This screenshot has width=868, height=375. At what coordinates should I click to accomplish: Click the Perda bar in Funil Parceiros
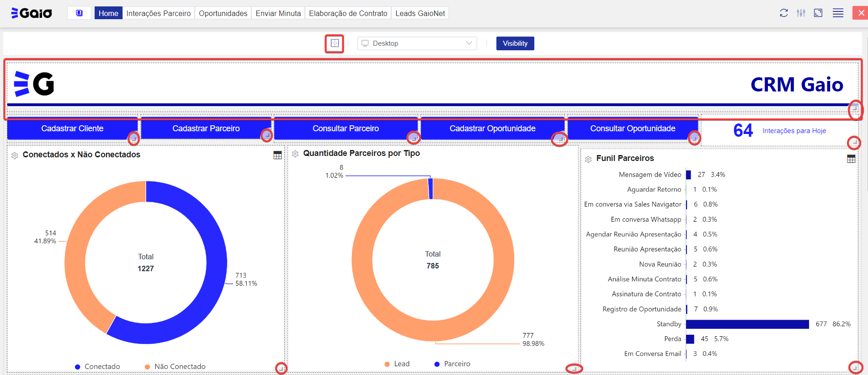(690, 339)
